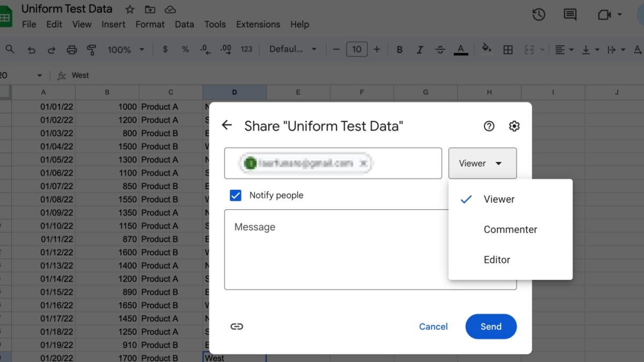
Task: Apply italic formatting
Action: point(420,49)
